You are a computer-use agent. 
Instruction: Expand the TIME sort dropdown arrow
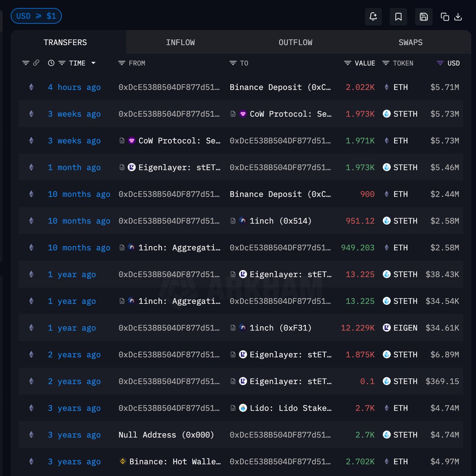coord(93,63)
